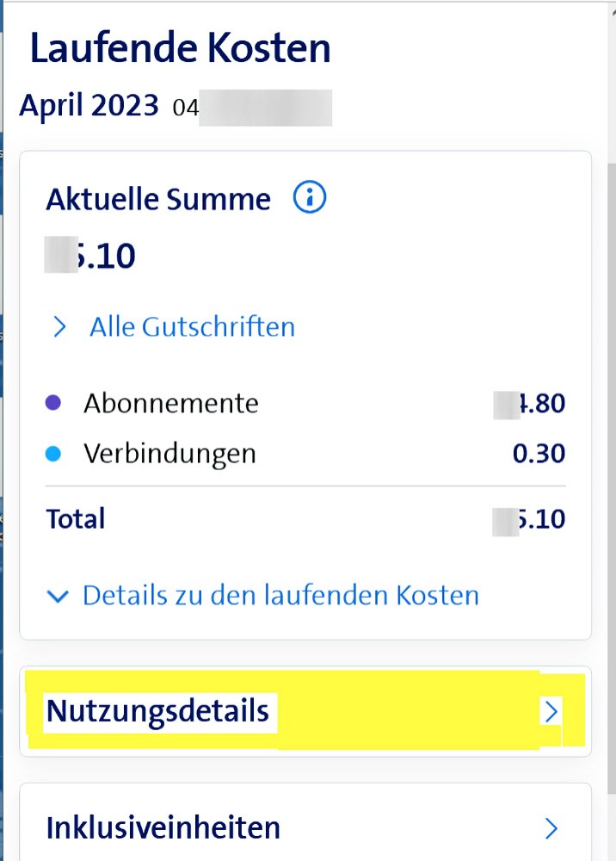This screenshot has height=861, width=616.
Task: Click the April 2023 date text
Action: [x=89, y=106]
